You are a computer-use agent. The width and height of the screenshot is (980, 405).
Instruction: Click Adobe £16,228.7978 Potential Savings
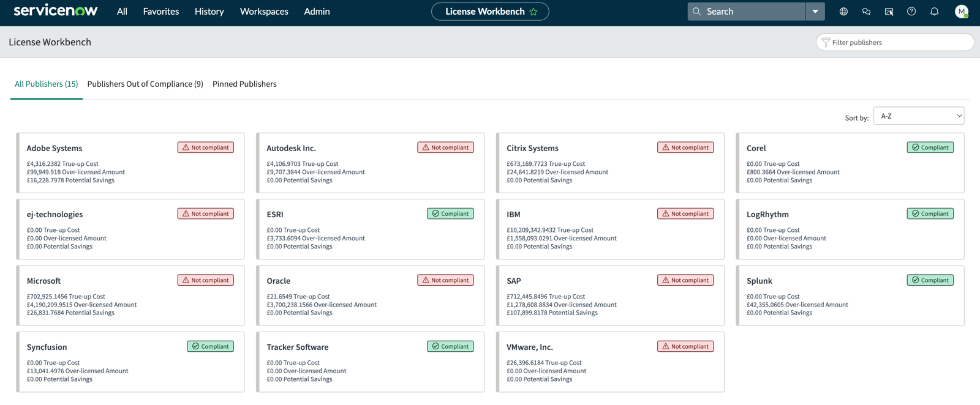point(70,180)
